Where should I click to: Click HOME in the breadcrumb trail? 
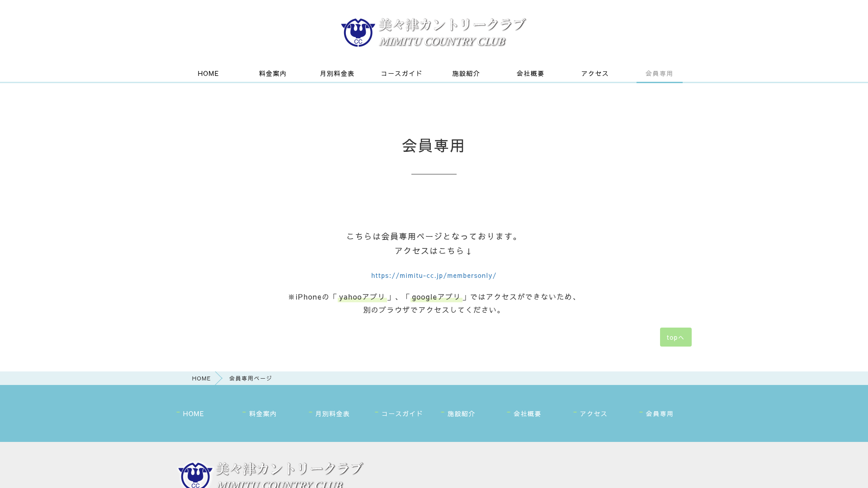pyautogui.click(x=201, y=379)
